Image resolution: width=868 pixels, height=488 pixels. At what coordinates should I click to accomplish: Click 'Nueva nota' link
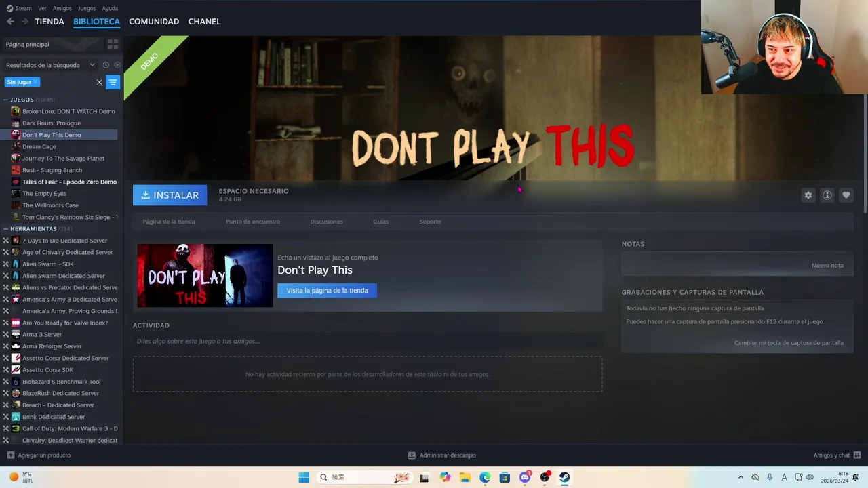coord(827,265)
